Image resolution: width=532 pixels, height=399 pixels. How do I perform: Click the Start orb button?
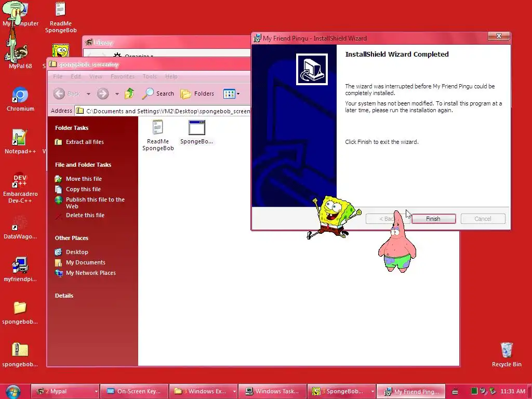point(13,392)
